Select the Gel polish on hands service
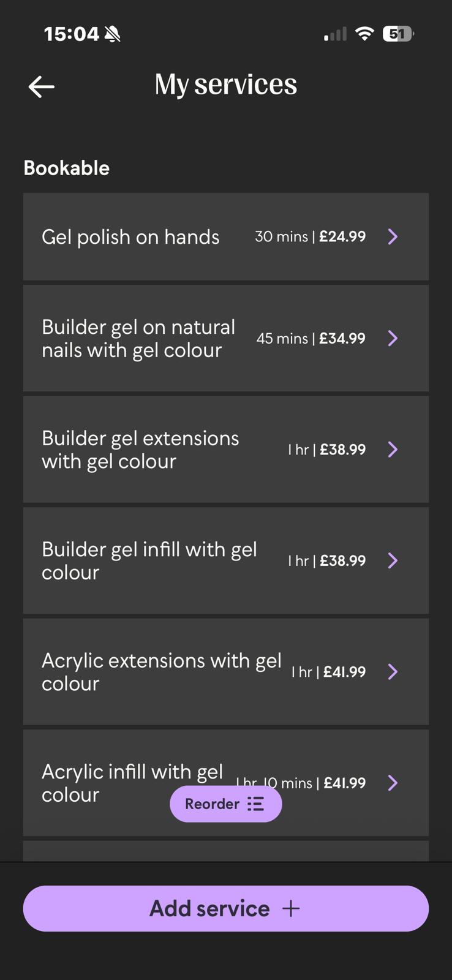The height and width of the screenshot is (980, 452). click(130, 237)
